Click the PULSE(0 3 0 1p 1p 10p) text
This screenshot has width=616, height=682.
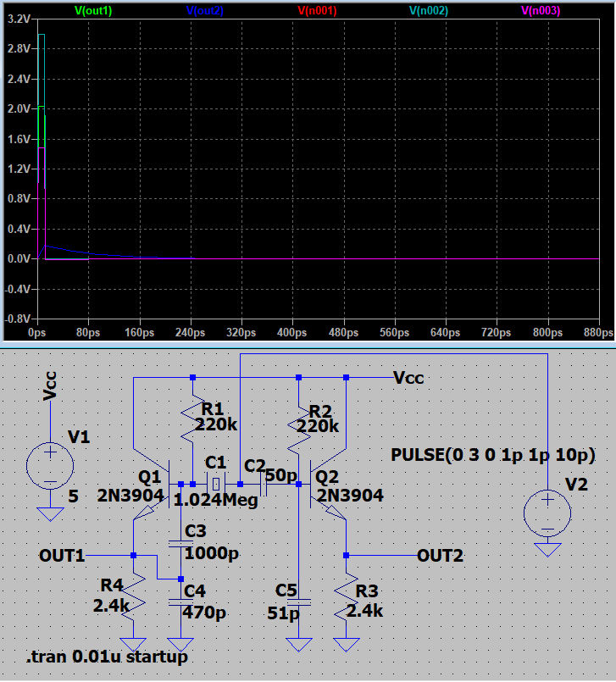point(493,454)
